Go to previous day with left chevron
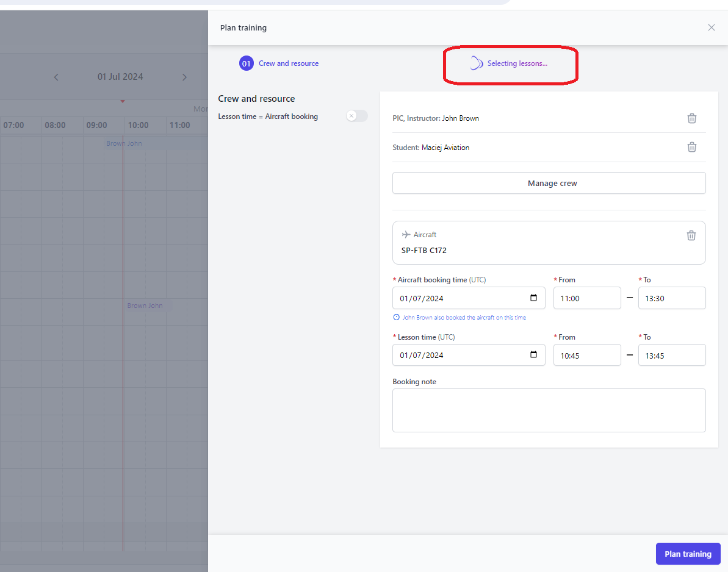This screenshot has height=572, width=728. pyautogui.click(x=56, y=77)
